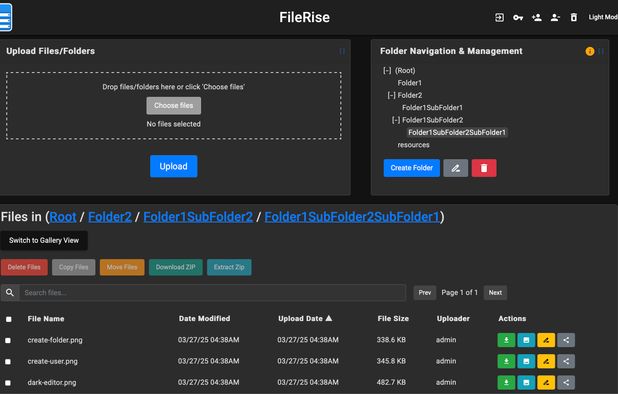Image resolution: width=618 pixels, height=394 pixels.
Task: Preview create-folder.png with blue image button
Action: 526,340
